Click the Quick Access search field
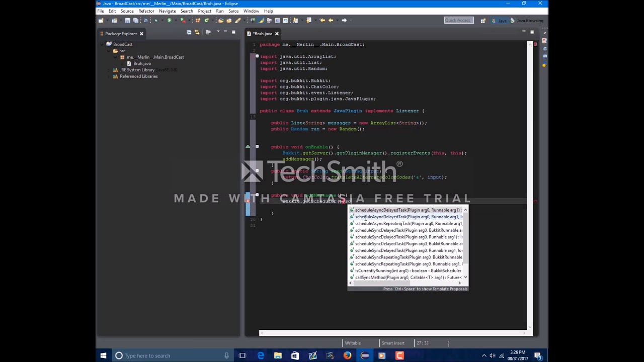This screenshot has width=644, height=362. click(458, 20)
